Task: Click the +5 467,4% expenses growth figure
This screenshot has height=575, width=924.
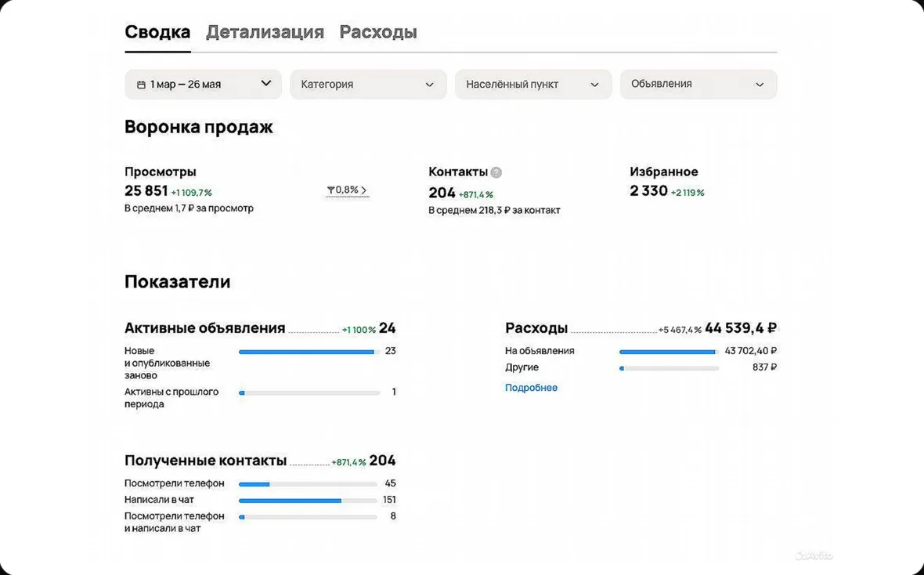Action: tap(680, 331)
